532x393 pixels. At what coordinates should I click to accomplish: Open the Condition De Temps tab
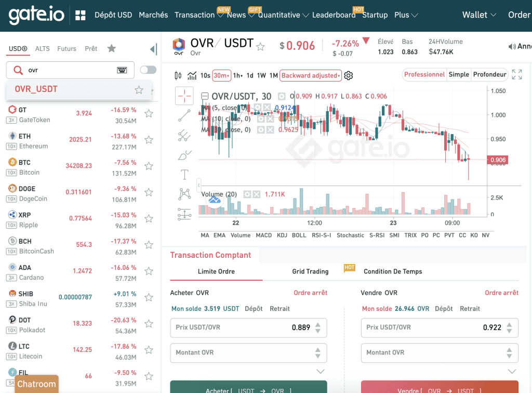[393, 271]
